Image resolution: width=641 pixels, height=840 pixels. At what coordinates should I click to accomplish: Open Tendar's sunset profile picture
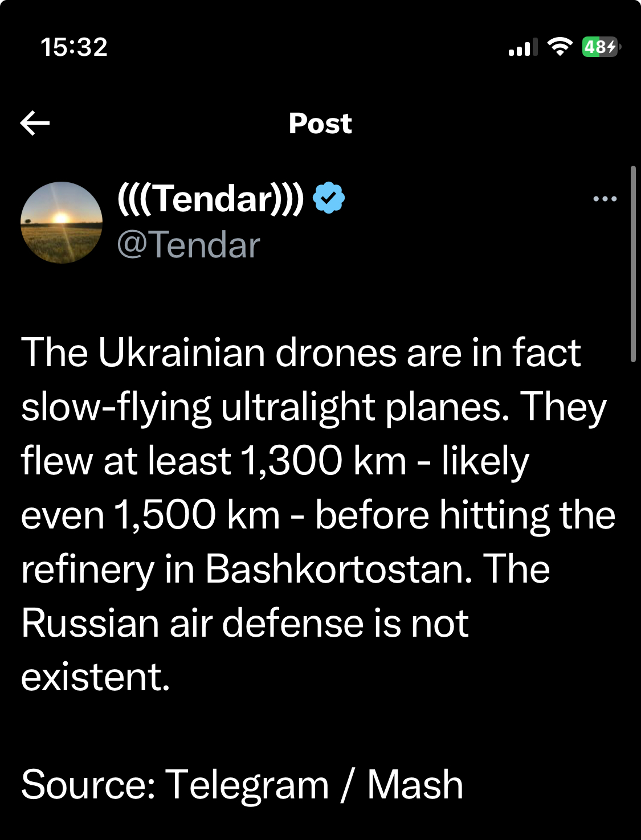pyautogui.click(x=62, y=223)
